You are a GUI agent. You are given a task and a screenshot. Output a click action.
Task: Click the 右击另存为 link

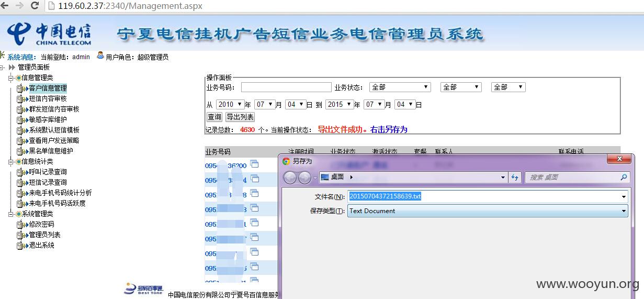(x=389, y=129)
